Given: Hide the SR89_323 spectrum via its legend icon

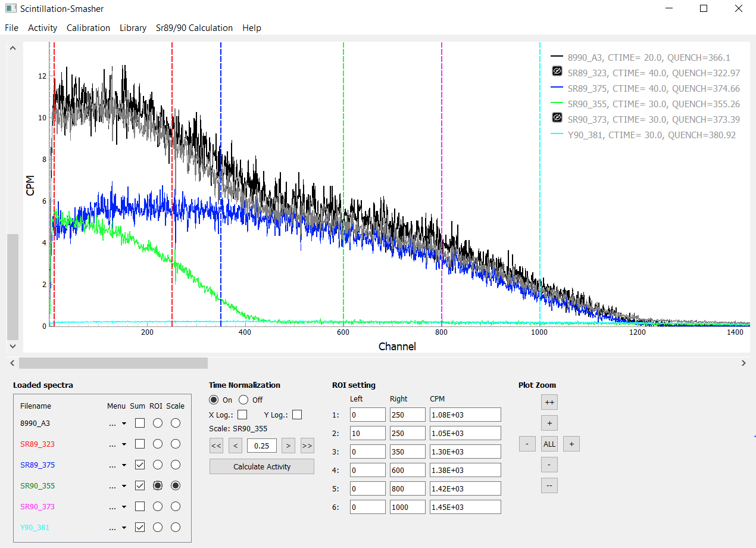Looking at the screenshot, I should (x=556, y=70).
